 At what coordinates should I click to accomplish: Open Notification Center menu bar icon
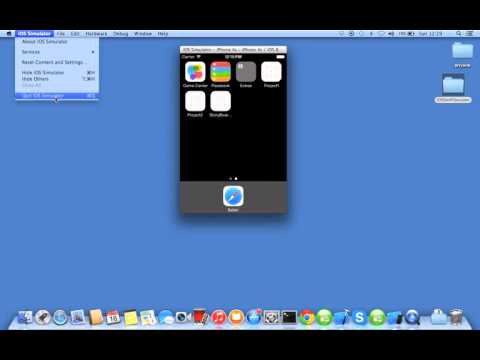(469, 34)
